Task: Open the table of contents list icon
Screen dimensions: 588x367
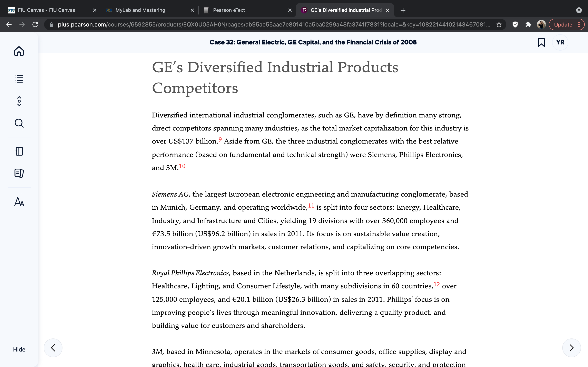Action: pos(19,79)
